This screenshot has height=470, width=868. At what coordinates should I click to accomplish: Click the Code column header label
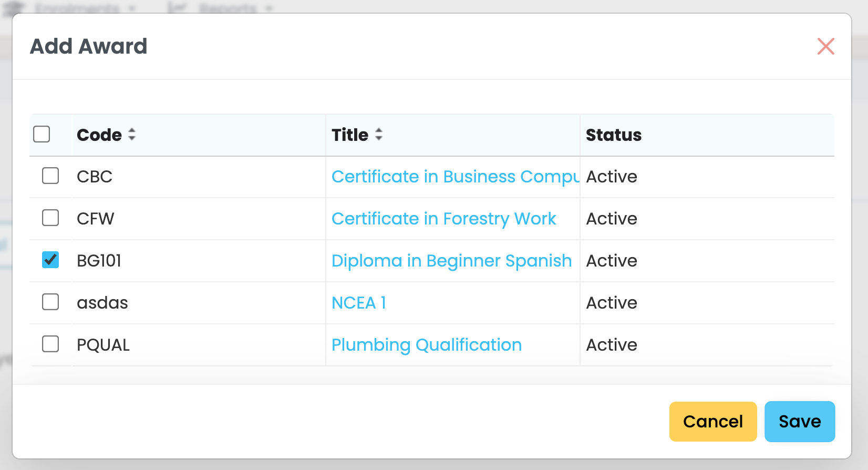99,135
